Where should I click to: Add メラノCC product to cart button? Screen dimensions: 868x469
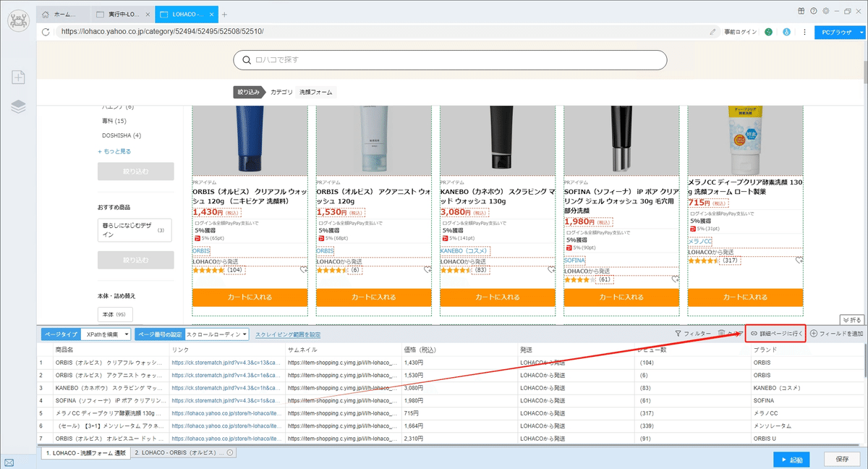(745, 297)
